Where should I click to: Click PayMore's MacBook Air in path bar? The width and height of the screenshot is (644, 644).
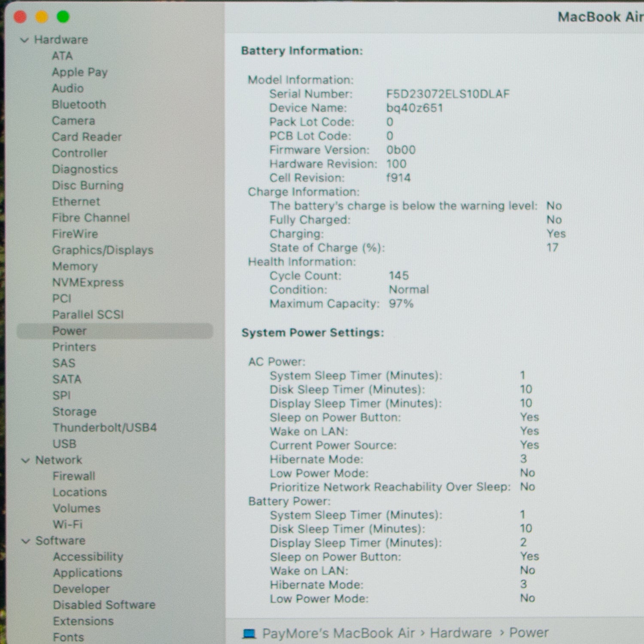click(338, 633)
